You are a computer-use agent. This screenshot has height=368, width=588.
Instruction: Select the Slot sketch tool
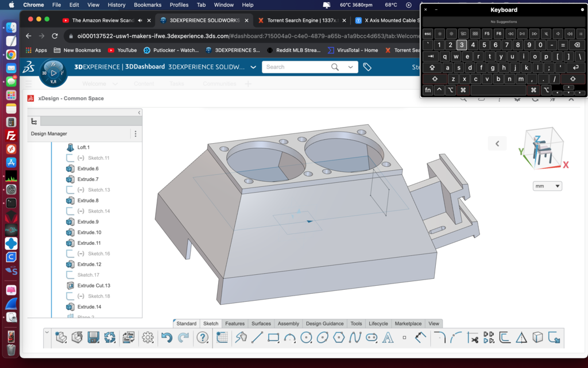[372, 337]
